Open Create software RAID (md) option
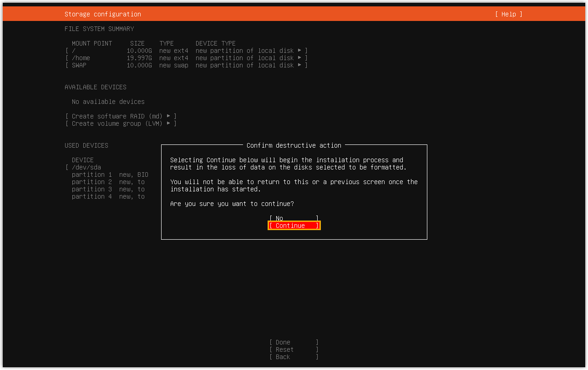Image resolution: width=588 pixels, height=370 pixels. [117, 116]
